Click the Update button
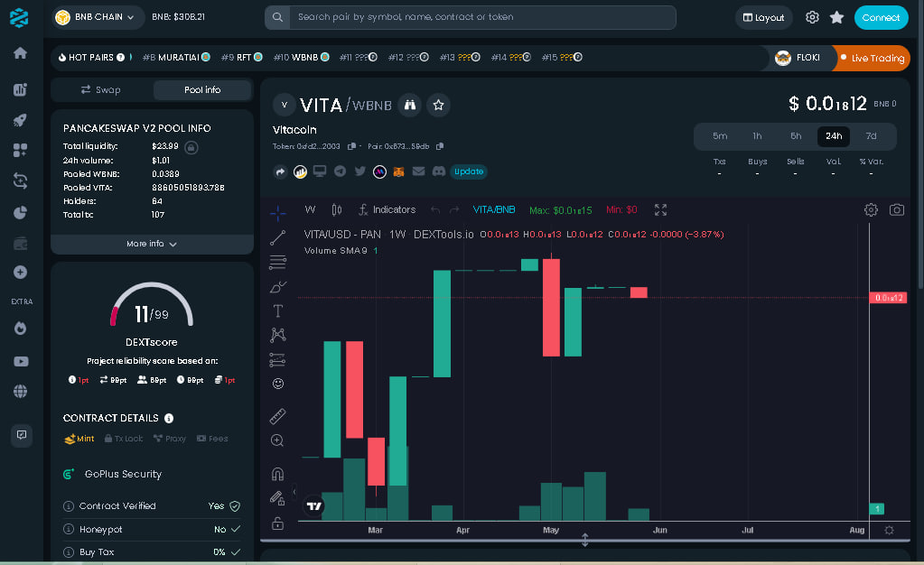This screenshot has width=924, height=565. pyautogui.click(x=469, y=171)
